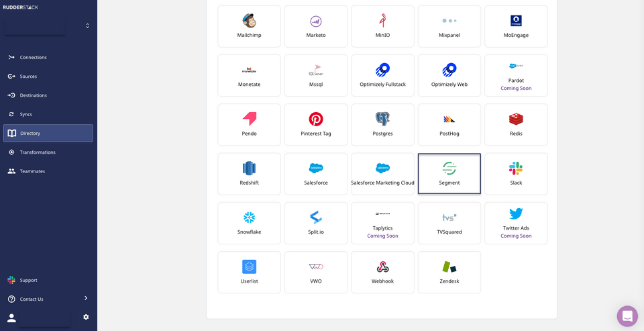Open the chat support bubble
644x331 pixels.
pos(627,316)
